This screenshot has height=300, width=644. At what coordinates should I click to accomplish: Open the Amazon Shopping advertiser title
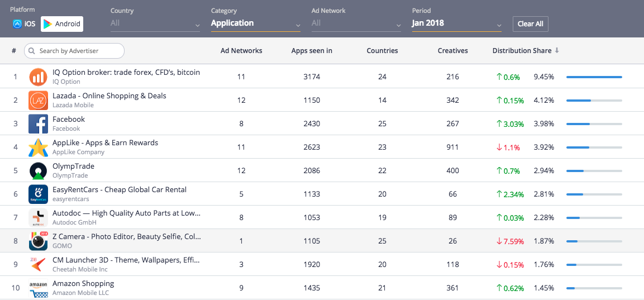pyautogui.click(x=83, y=284)
